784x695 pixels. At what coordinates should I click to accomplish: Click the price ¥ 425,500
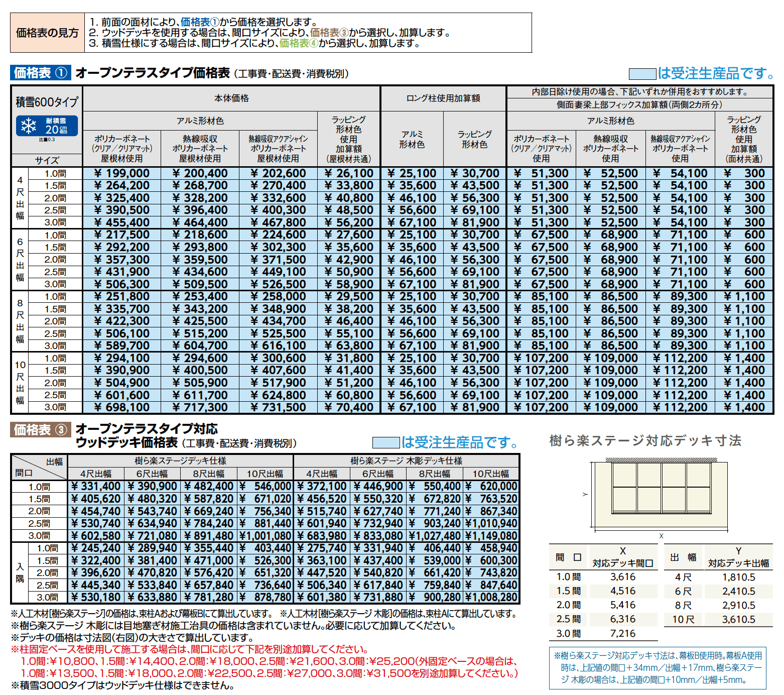coord(200,321)
